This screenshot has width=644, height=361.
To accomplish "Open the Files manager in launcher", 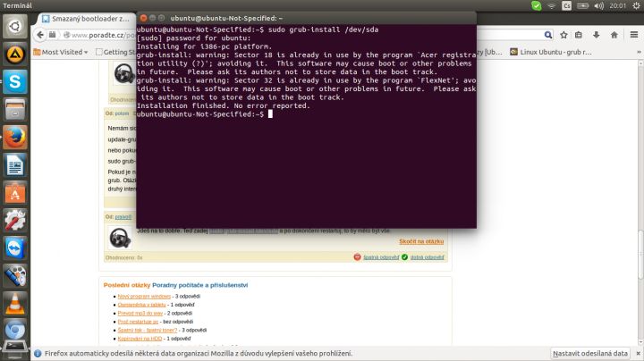I will coord(15,110).
